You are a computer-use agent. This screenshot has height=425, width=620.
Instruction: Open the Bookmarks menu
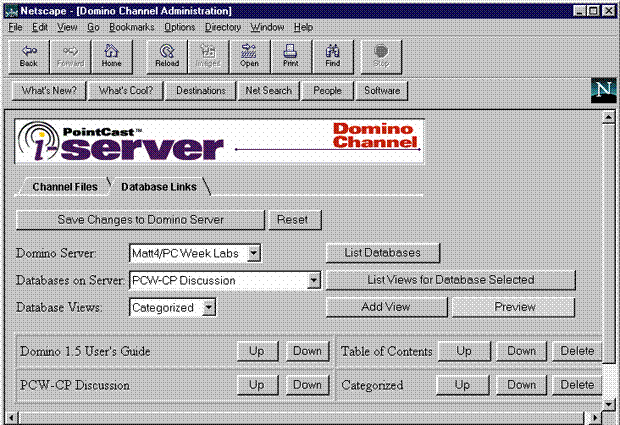pyautogui.click(x=132, y=27)
